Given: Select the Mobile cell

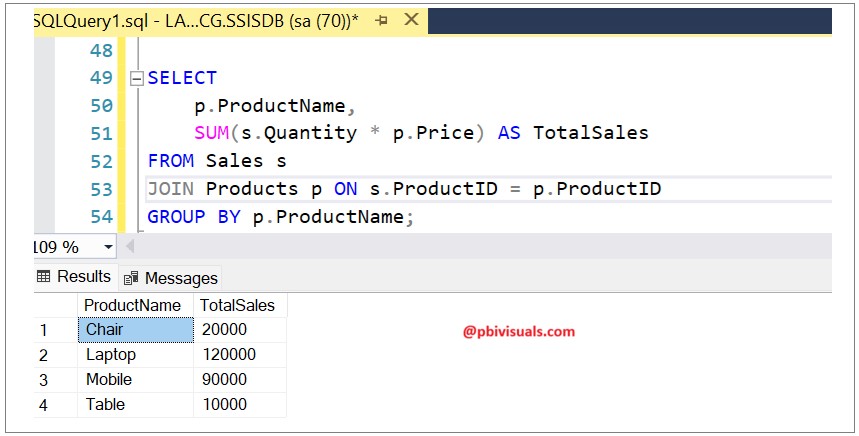Looking at the screenshot, I should (x=135, y=380).
